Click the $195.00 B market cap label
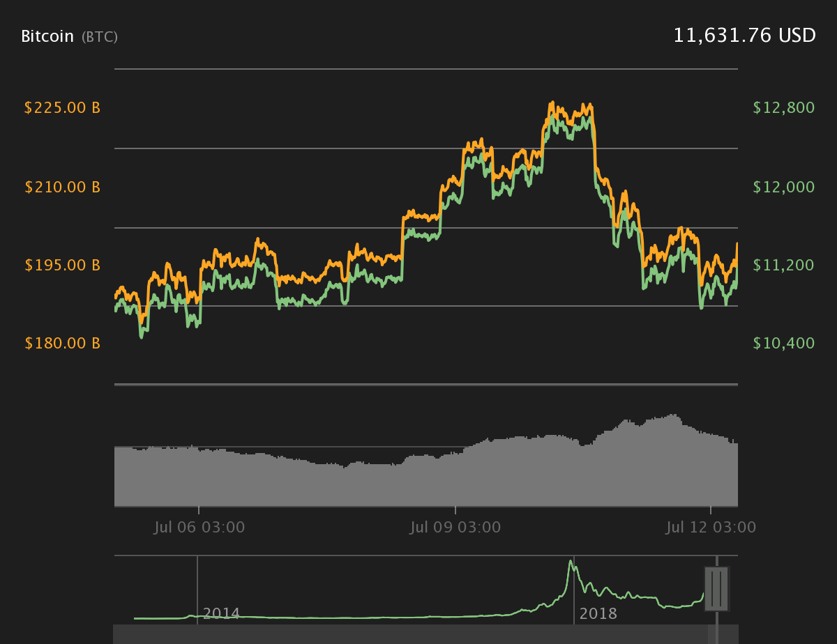Viewport: 837px width, 644px height. (62, 265)
